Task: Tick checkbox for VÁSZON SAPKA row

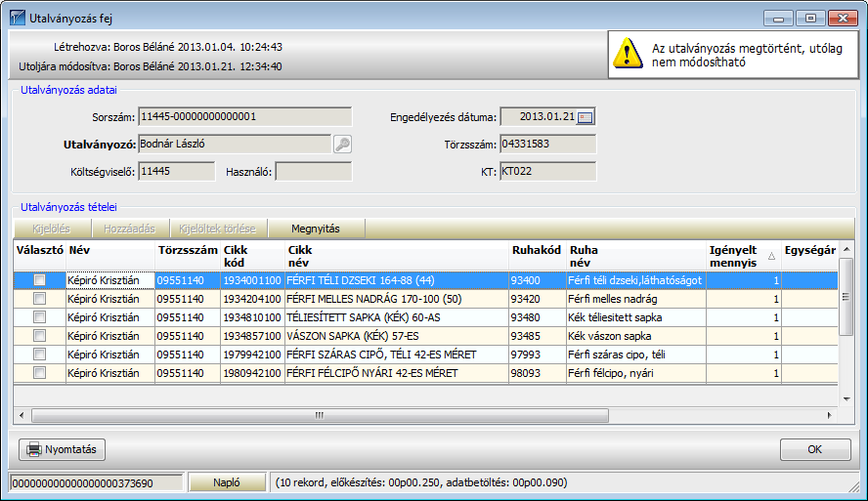Action: (x=39, y=336)
